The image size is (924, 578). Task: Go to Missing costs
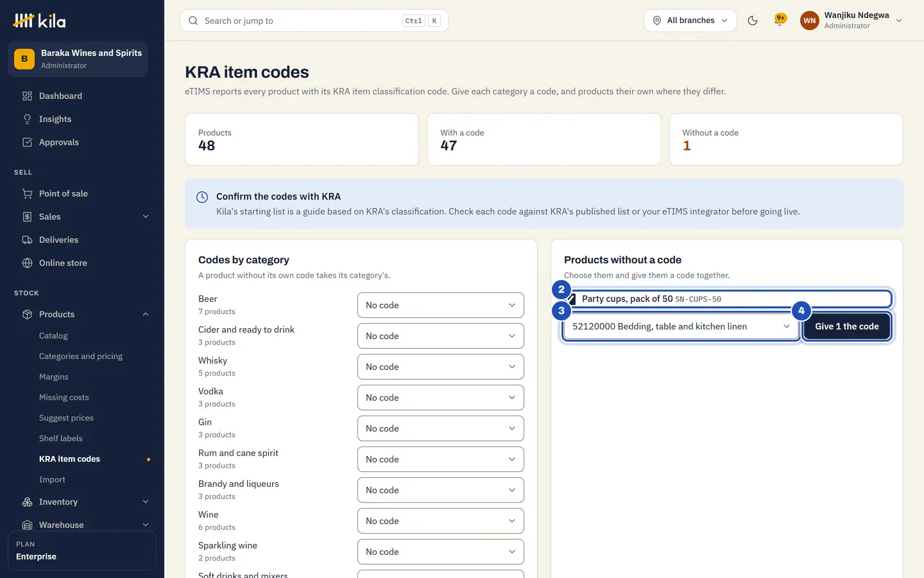pyautogui.click(x=64, y=398)
